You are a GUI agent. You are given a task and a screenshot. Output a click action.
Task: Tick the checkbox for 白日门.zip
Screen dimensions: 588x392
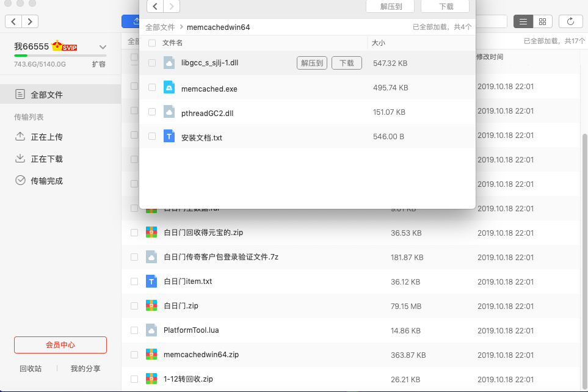pos(134,305)
